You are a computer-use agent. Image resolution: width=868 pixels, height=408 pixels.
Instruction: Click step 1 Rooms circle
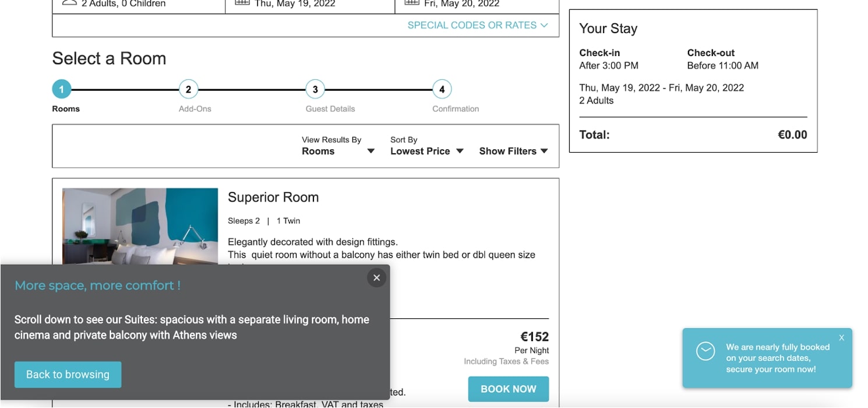pos(61,89)
